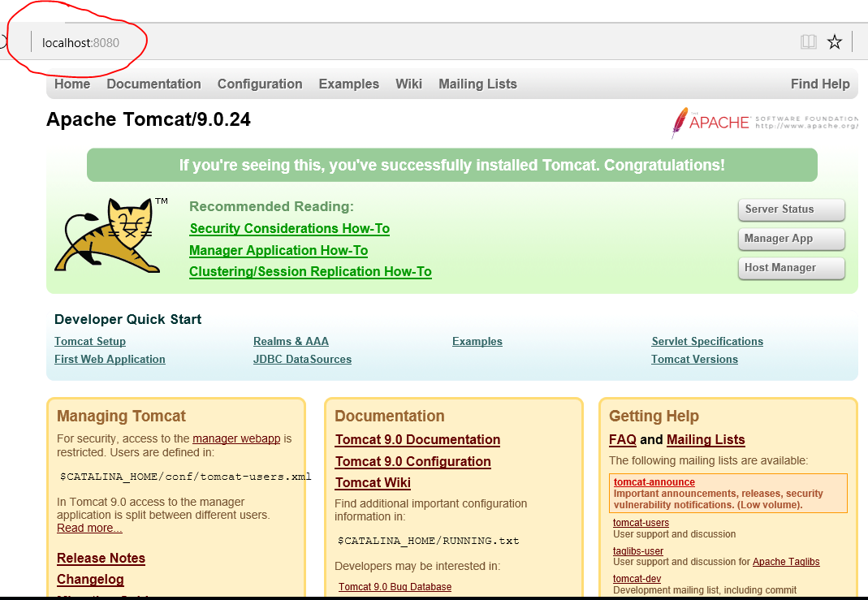The image size is (868, 600).
Task: Open the Tomcat Setup link
Action: [x=90, y=342]
